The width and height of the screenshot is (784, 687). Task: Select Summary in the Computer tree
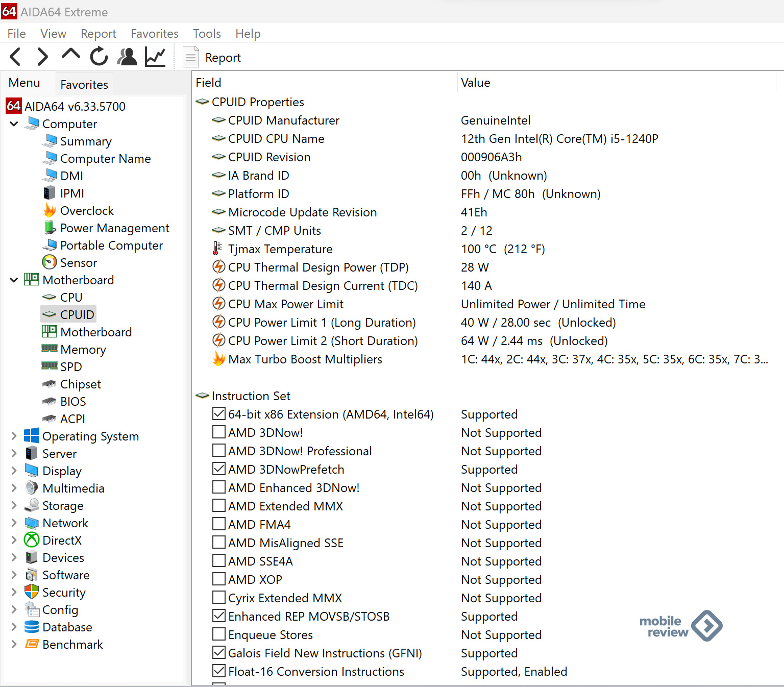point(86,141)
